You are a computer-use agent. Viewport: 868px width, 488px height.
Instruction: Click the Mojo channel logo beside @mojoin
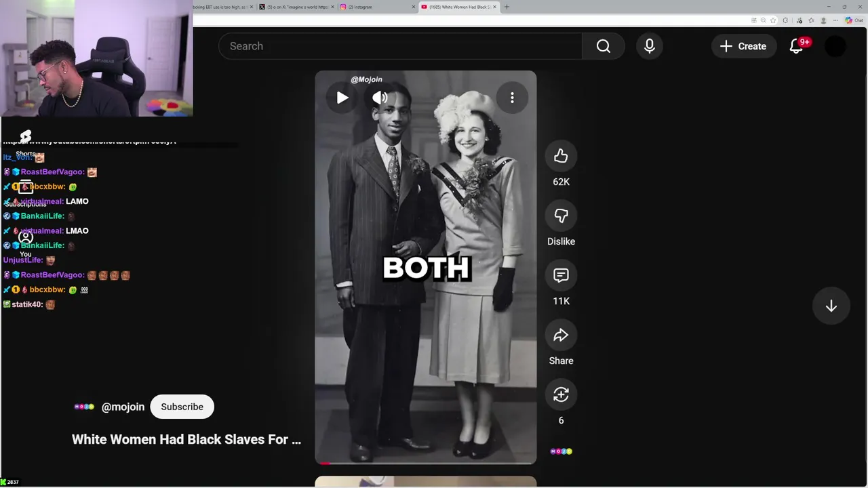84,407
